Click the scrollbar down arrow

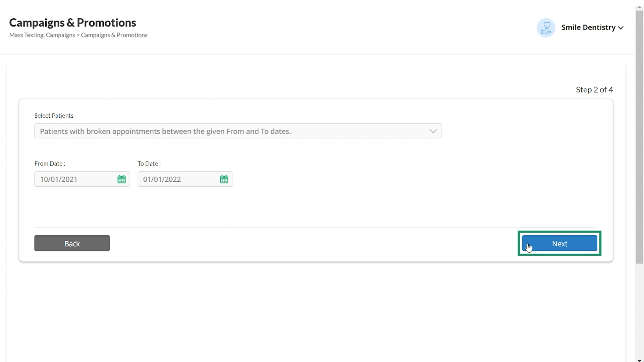coord(639,360)
